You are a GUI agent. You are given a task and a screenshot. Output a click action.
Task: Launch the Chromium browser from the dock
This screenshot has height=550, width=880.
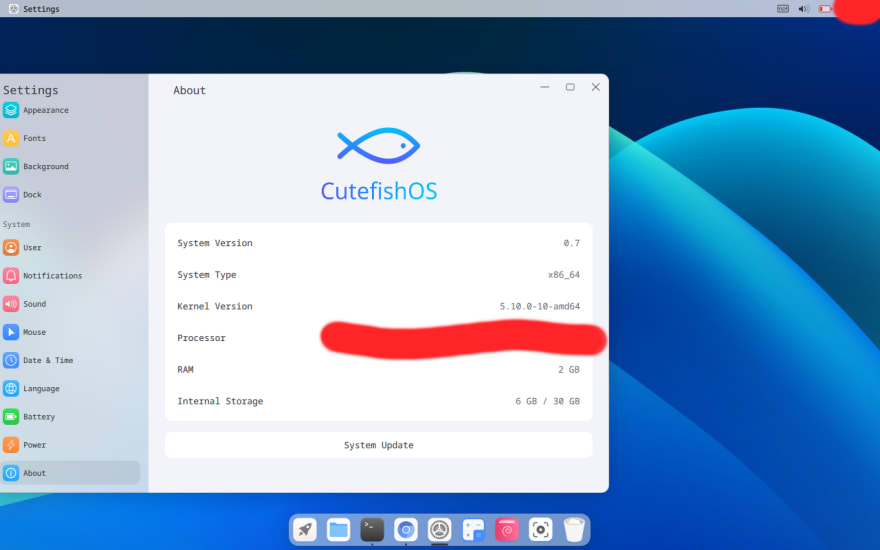(406, 529)
